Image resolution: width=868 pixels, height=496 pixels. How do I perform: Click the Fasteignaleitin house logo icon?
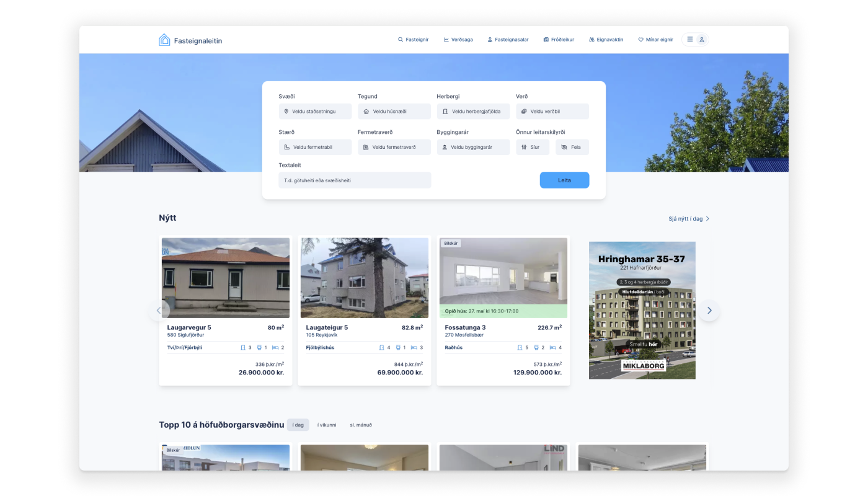point(164,40)
